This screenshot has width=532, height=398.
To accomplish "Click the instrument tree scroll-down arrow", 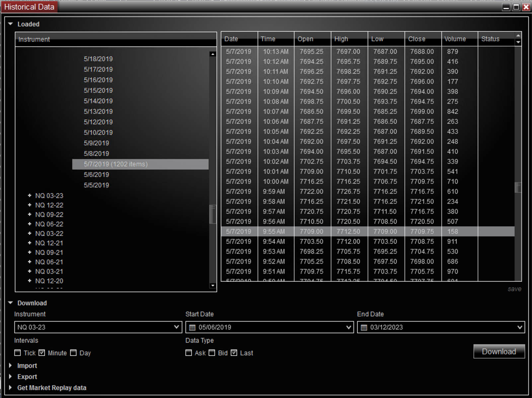I will point(213,286).
